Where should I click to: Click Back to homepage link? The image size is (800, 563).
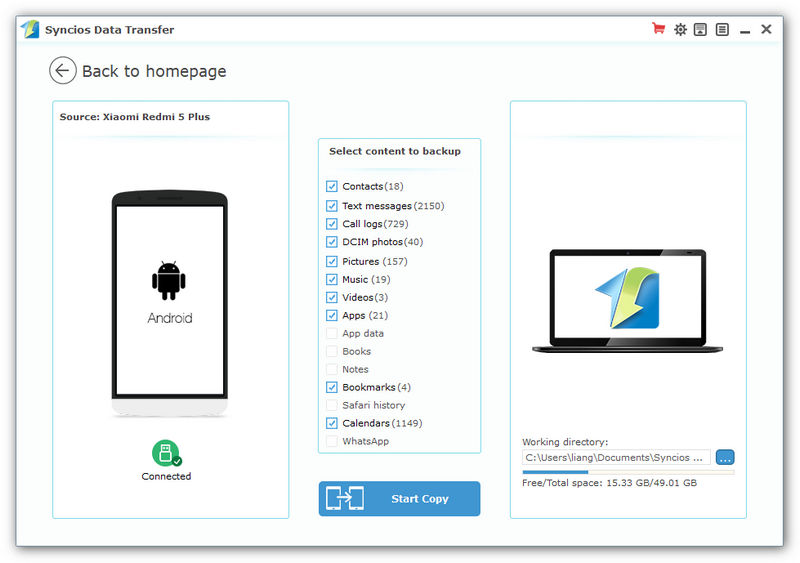click(x=154, y=71)
